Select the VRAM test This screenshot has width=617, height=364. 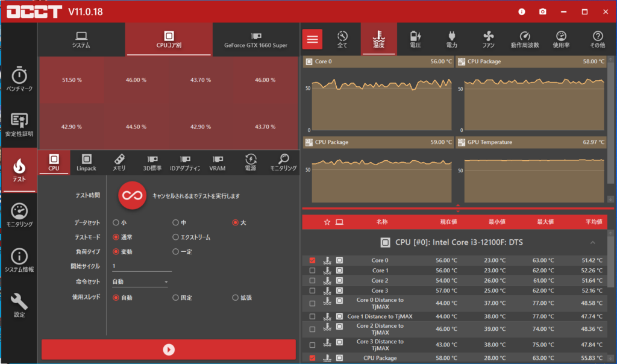[218, 163]
